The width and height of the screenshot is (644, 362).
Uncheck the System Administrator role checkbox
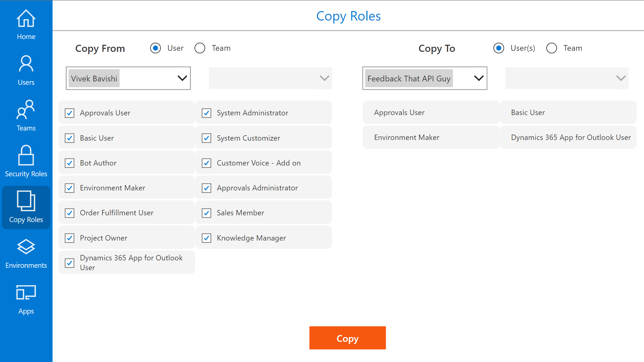[x=206, y=113]
